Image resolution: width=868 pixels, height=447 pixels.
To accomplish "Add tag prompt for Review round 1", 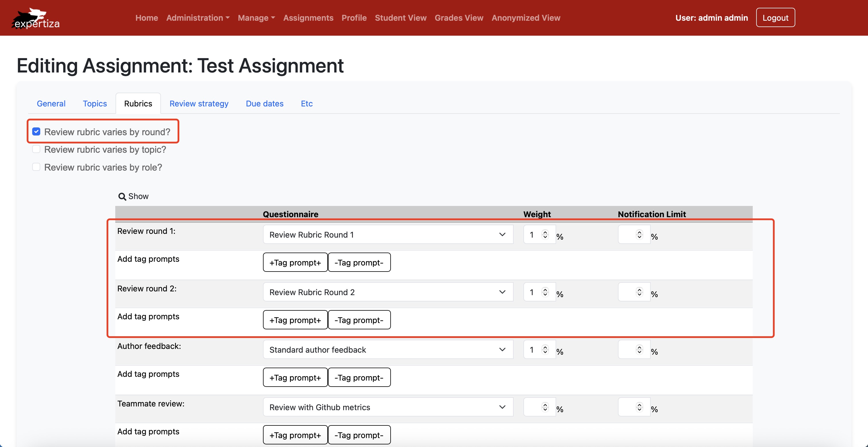I will coord(295,262).
